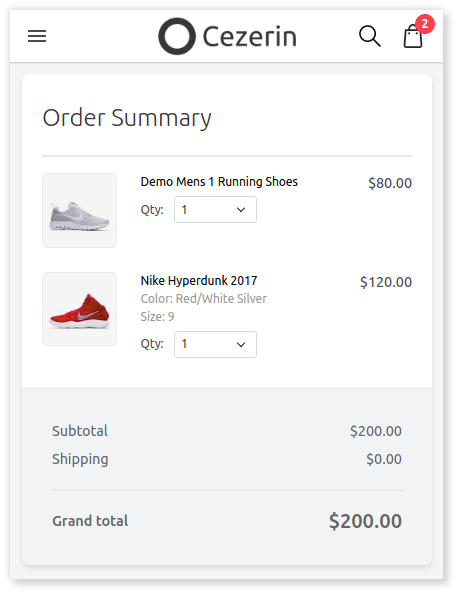Go to homepage via Cezerin wordmark
This screenshot has height=595, width=459.
click(x=249, y=37)
